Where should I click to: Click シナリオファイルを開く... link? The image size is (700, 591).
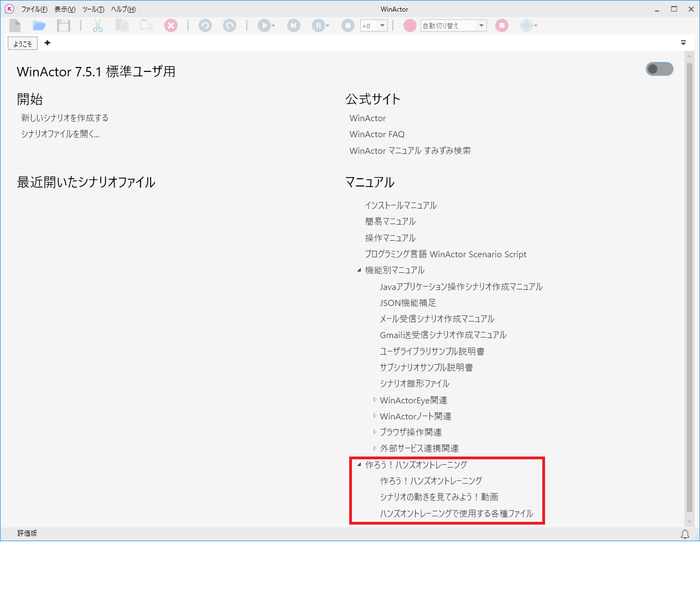click(x=60, y=134)
